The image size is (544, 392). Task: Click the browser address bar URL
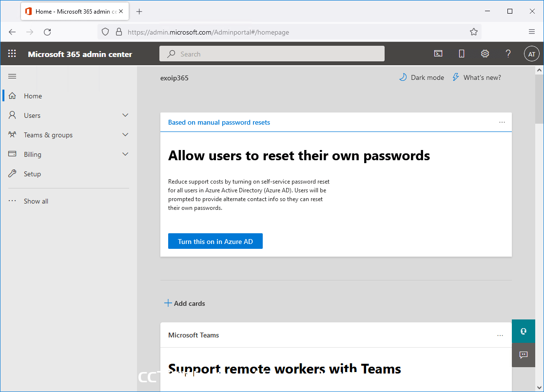point(208,32)
